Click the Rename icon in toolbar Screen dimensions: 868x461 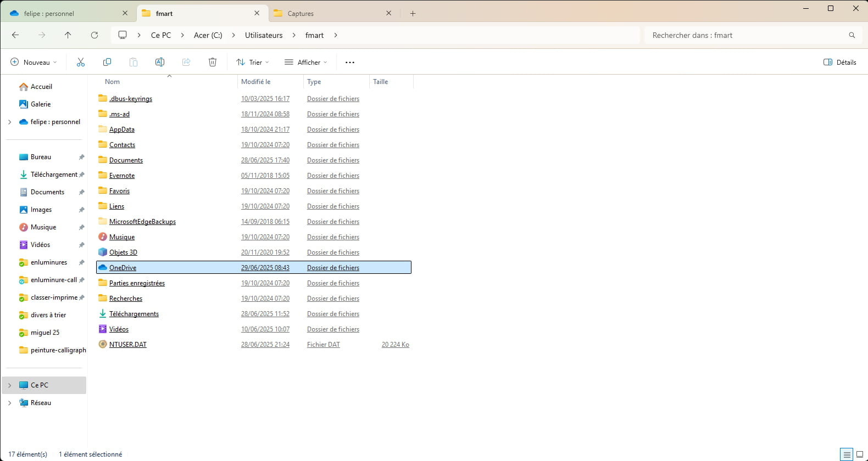[160, 62]
